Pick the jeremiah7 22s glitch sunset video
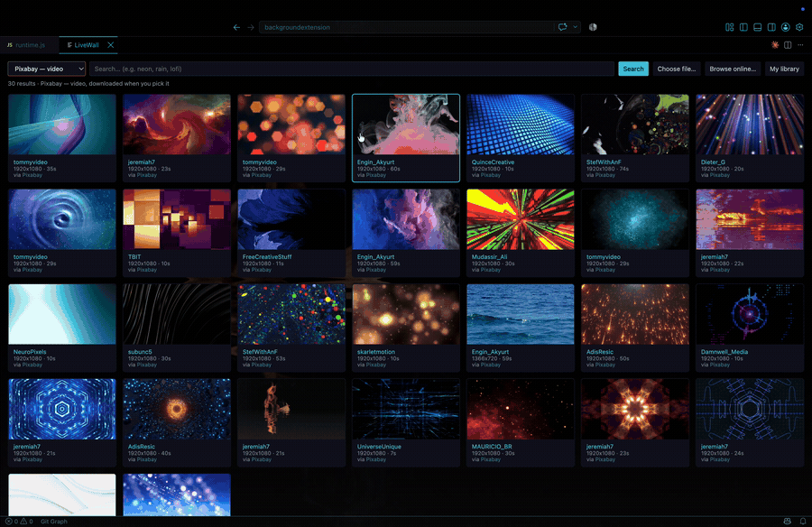This screenshot has height=527, width=812. coord(750,233)
